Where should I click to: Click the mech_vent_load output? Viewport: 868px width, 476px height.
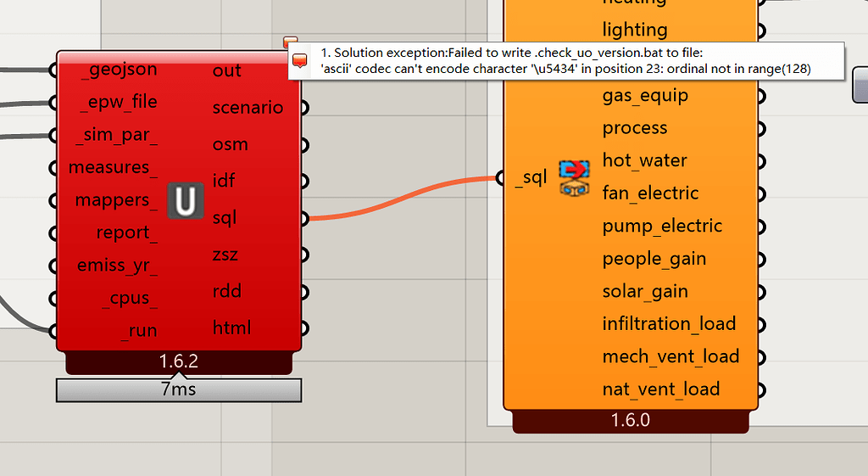(671, 356)
